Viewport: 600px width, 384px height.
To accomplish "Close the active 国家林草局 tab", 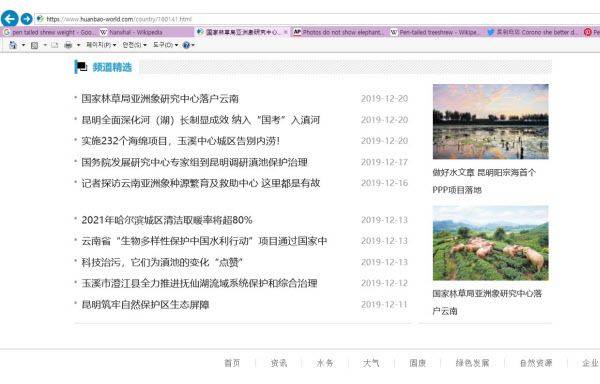I will click(285, 32).
